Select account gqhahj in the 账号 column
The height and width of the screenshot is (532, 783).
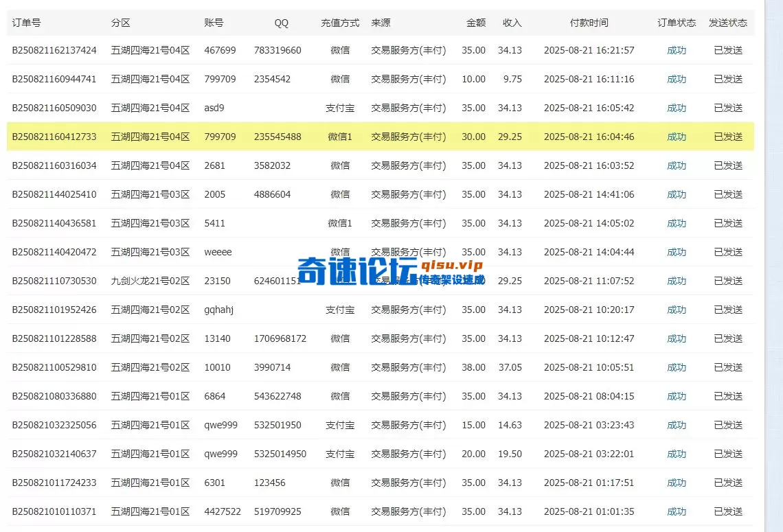[219, 310]
